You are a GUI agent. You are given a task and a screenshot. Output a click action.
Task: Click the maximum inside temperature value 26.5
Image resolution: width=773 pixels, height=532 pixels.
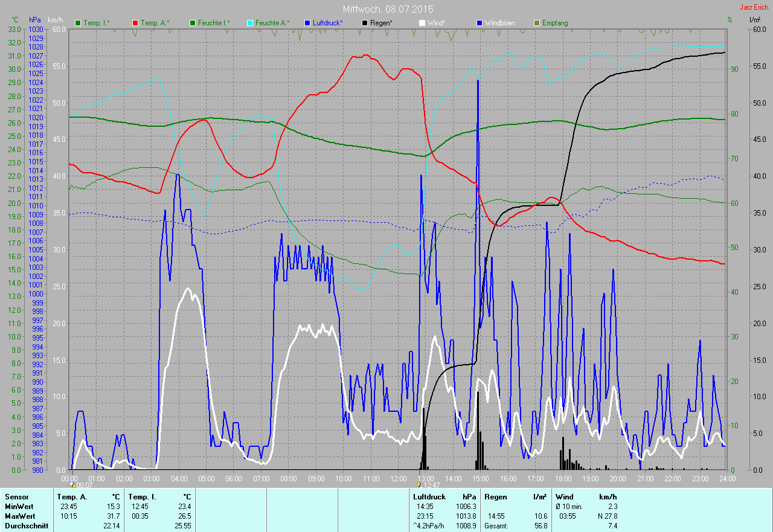pyautogui.click(x=184, y=516)
